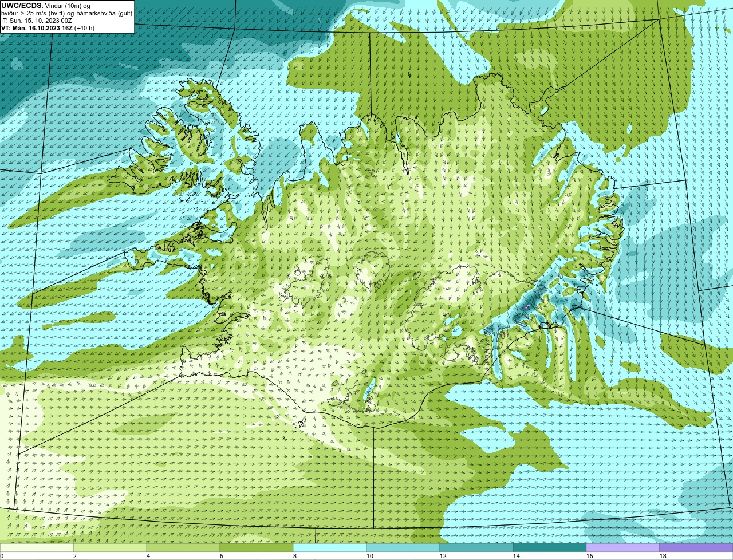Viewport: 733px width, 560px height.
Task: Click the '12' label on the color scale
Action: (443, 556)
